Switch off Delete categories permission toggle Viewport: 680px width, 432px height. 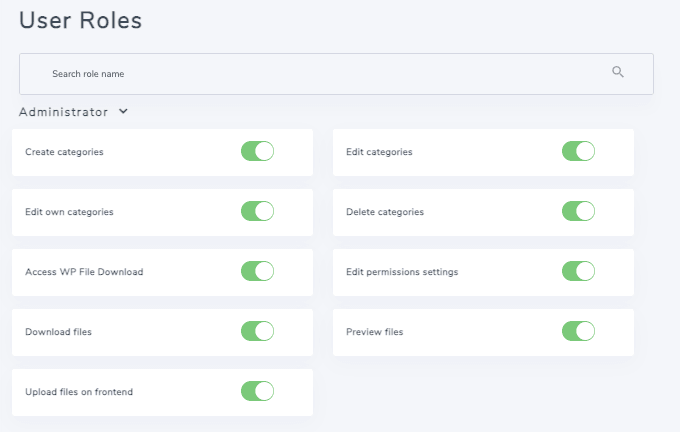tap(578, 211)
